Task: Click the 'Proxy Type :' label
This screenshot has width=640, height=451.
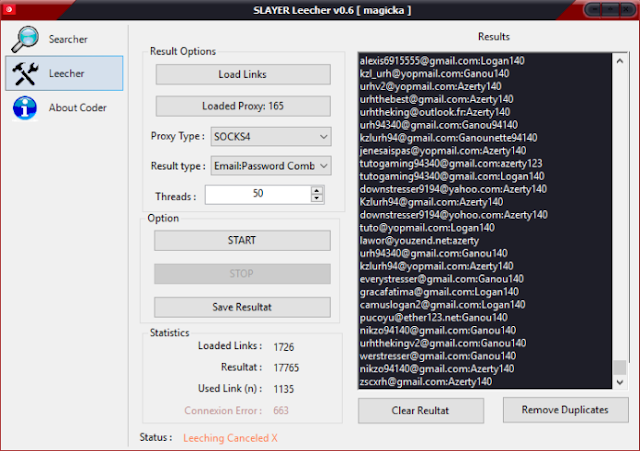Action: pyautogui.click(x=178, y=136)
